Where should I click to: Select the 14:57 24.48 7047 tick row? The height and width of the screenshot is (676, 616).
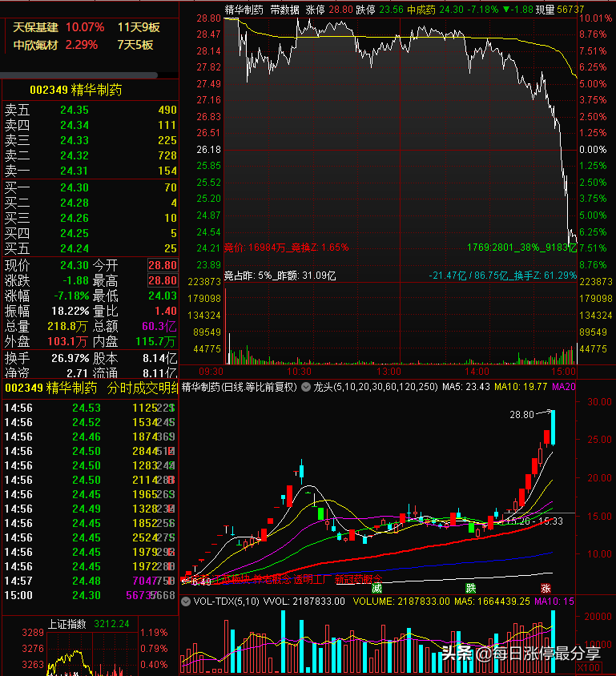click(x=90, y=581)
